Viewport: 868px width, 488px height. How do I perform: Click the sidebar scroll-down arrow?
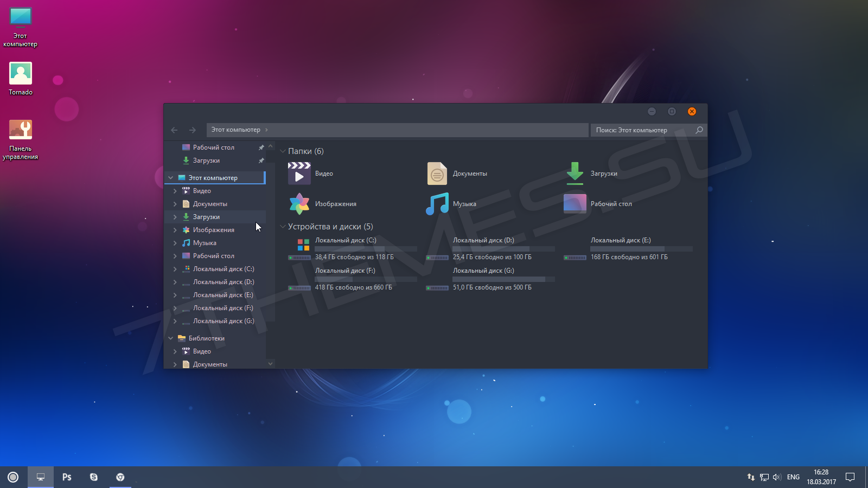tap(270, 364)
